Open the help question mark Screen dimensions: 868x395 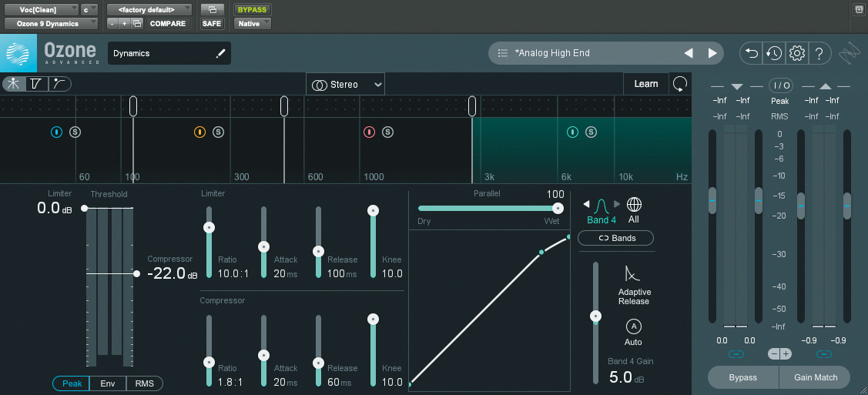(x=819, y=53)
